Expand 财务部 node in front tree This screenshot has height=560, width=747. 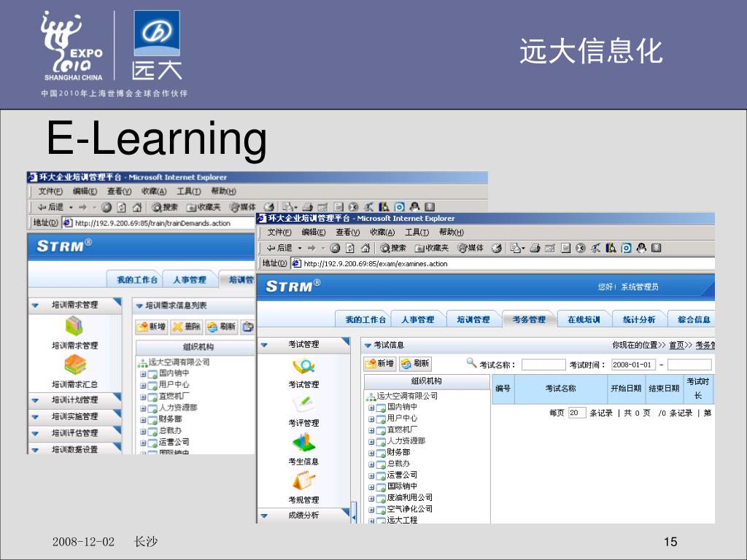371,453
